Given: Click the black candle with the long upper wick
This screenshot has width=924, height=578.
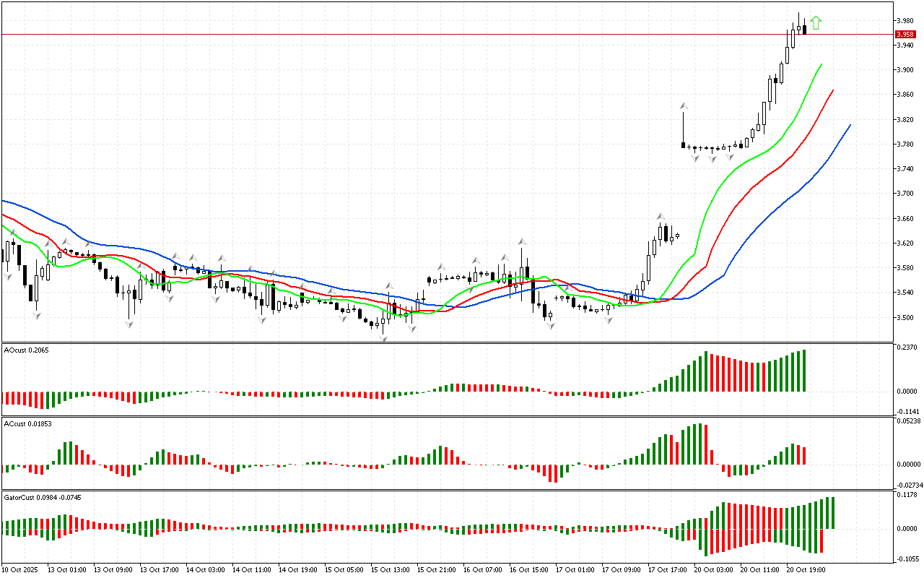Looking at the screenshot, I should pos(683,144).
